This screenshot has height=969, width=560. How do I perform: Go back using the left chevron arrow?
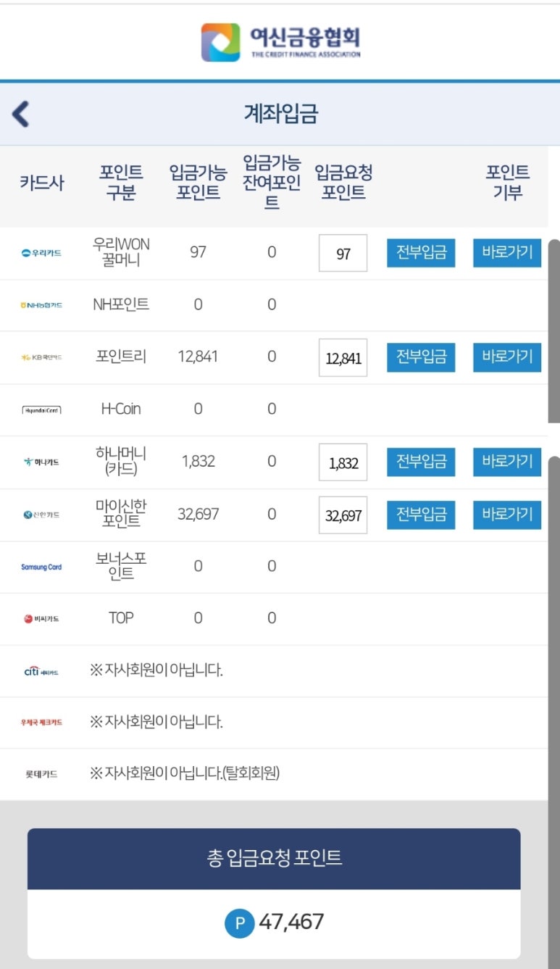click(21, 114)
